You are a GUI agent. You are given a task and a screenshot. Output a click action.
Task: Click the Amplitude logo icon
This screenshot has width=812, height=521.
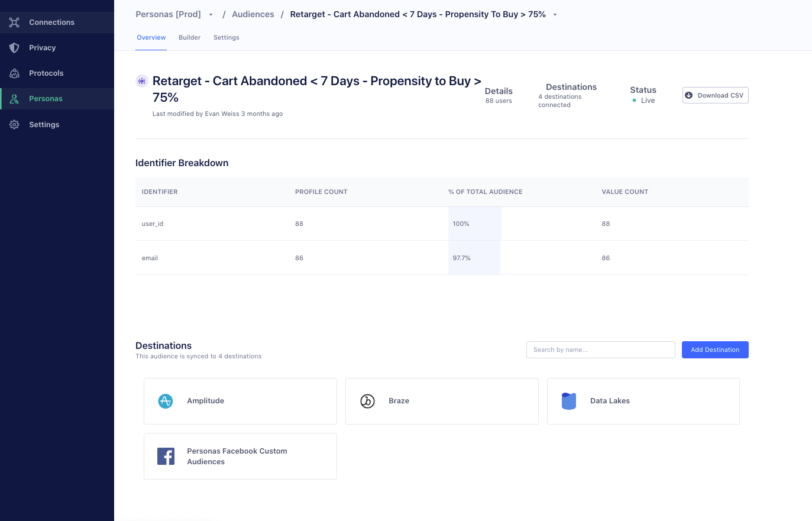(166, 401)
